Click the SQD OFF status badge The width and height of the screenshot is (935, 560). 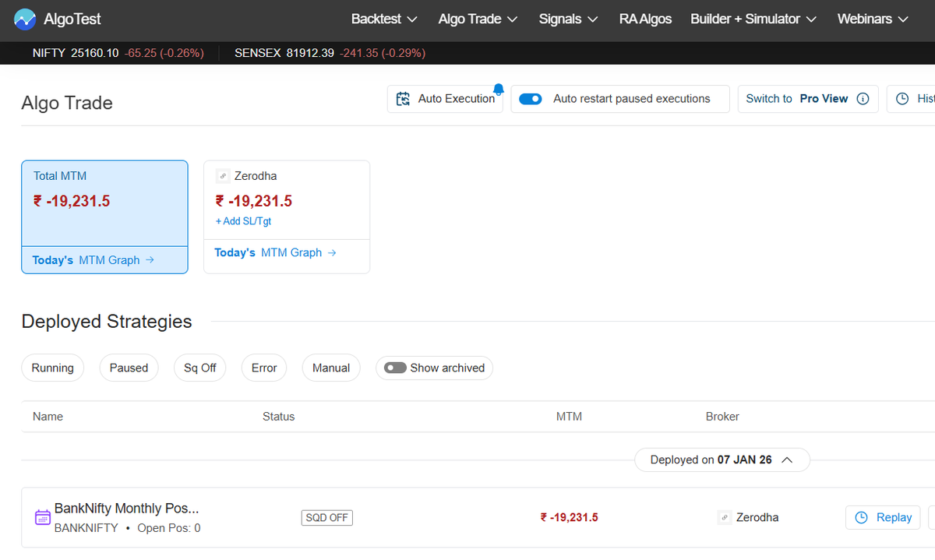[x=327, y=517]
